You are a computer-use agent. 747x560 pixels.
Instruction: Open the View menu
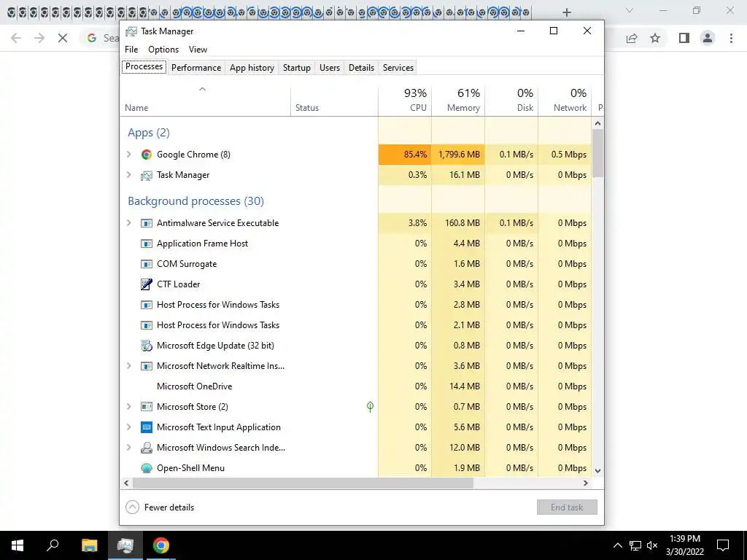198,50
